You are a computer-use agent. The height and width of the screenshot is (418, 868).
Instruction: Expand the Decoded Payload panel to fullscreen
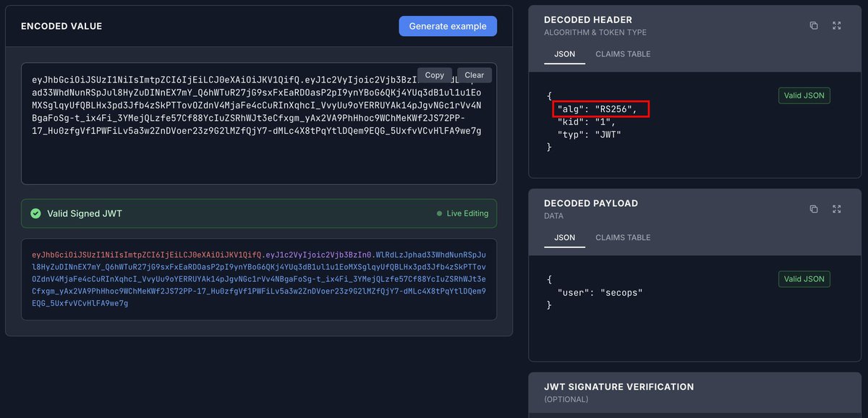tap(837, 209)
